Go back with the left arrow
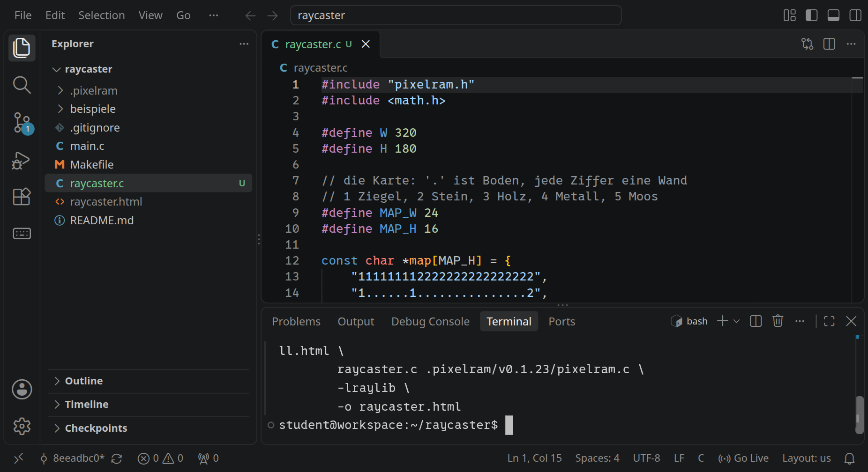This screenshot has width=868, height=472. [250, 15]
